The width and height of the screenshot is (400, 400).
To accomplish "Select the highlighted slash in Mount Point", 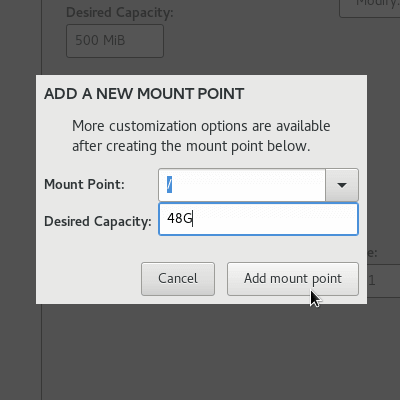I will click(169, 185).
